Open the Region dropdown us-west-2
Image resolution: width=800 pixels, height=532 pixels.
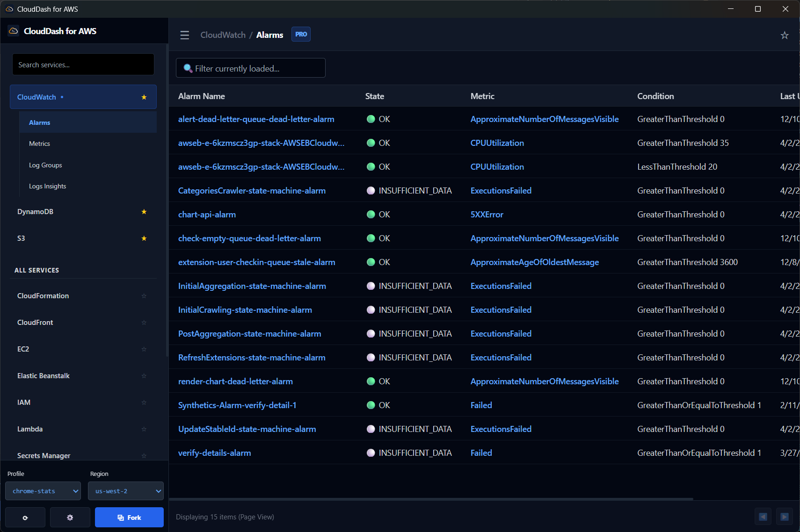[x=126, y=491]
